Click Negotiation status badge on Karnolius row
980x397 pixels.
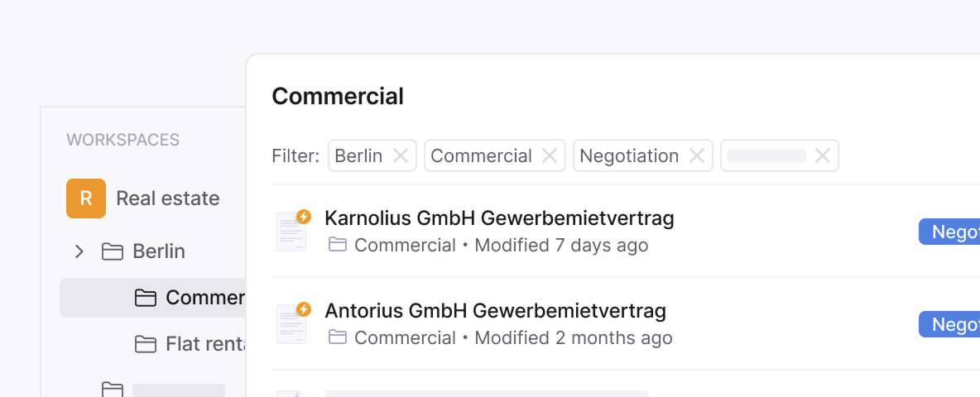pos(950,232)
